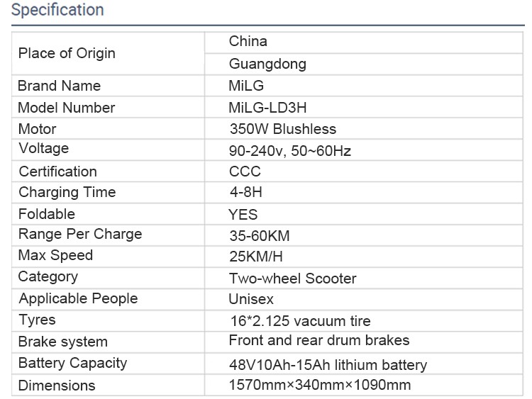The width and height of the screenshot is (532, 399).
Task: Select the Place of Origin label cell
Action: pos(109,53)
